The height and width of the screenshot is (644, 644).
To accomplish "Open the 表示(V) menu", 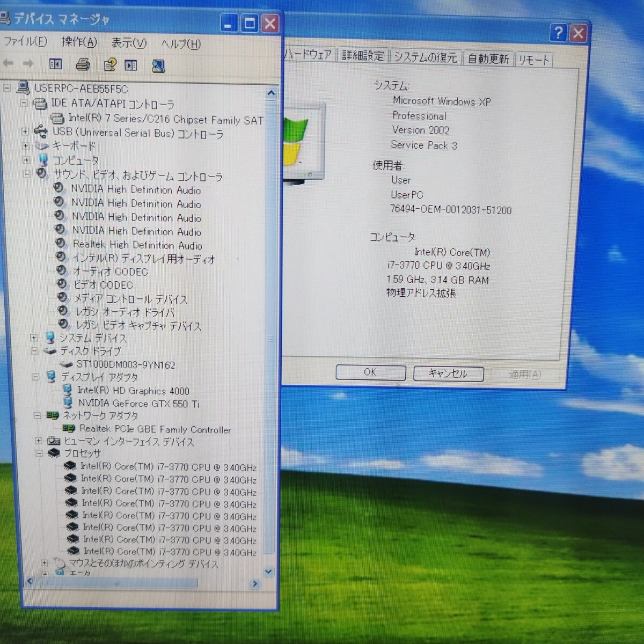I will point(129,43).
